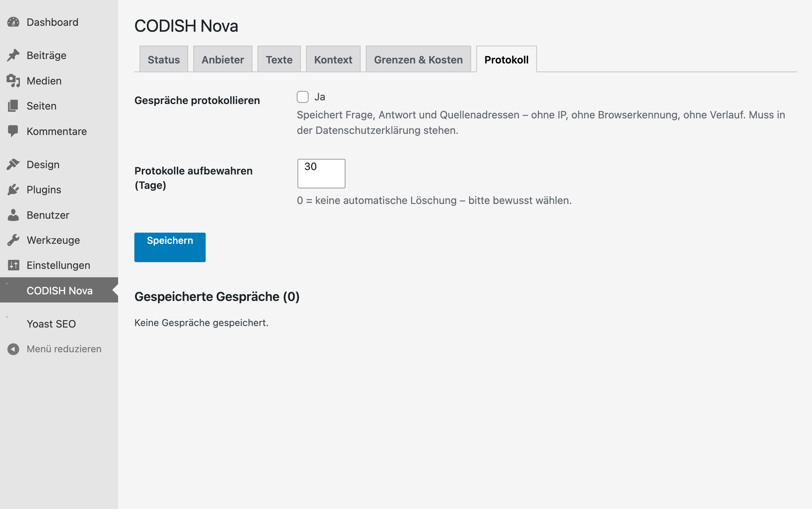Open Einstellungen menu item
The image size is (812, 509).
click(59, 265)
